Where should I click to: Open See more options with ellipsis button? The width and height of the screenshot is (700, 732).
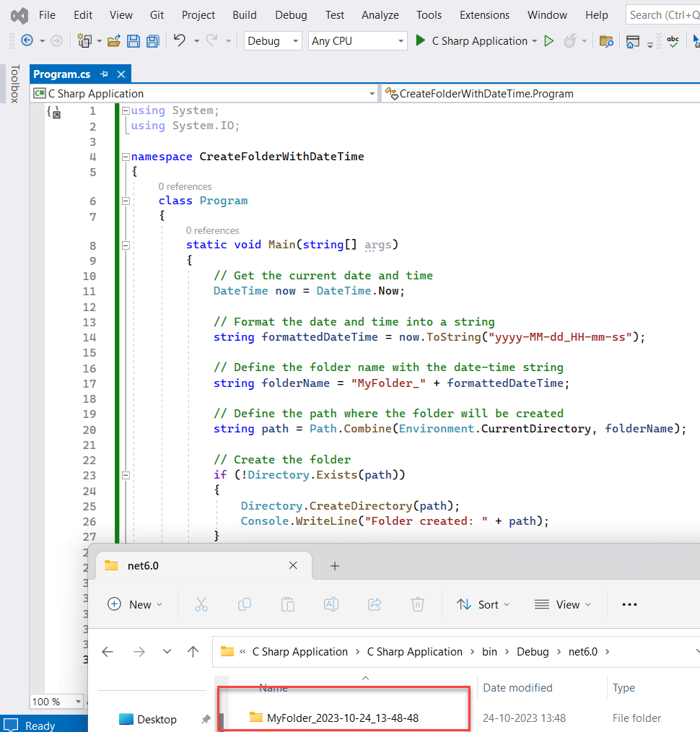click(x=629, y=604)
